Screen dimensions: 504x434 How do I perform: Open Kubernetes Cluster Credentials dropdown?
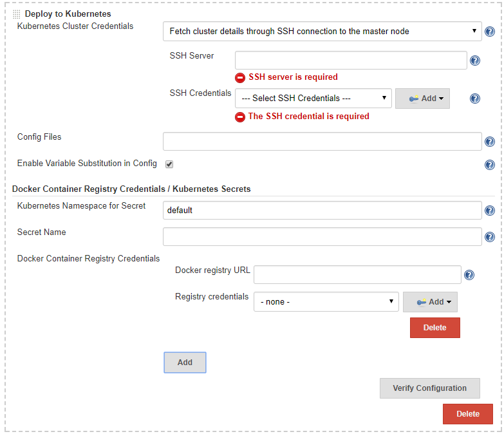(x=322, y=31)
